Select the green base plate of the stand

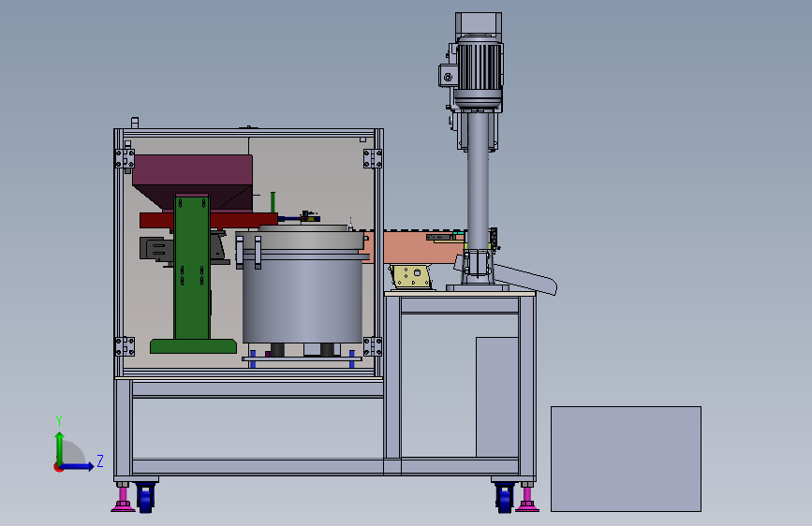point(193,346)
